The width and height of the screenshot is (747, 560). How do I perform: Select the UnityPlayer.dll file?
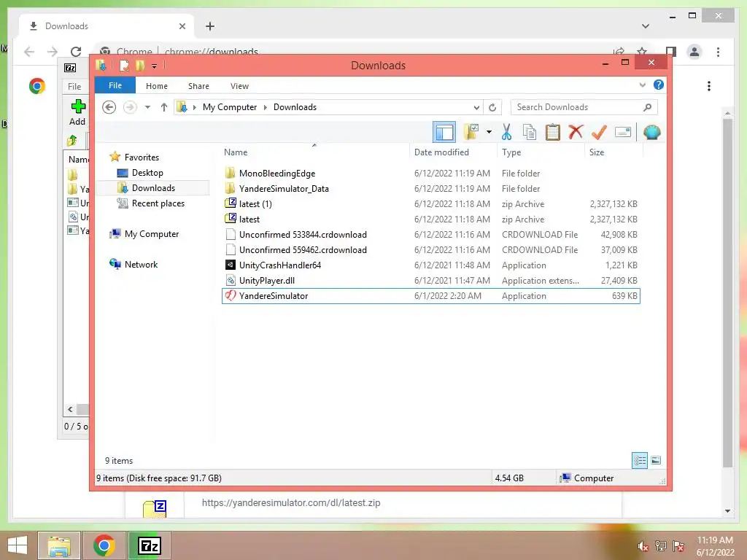click(x=430, y=281)
